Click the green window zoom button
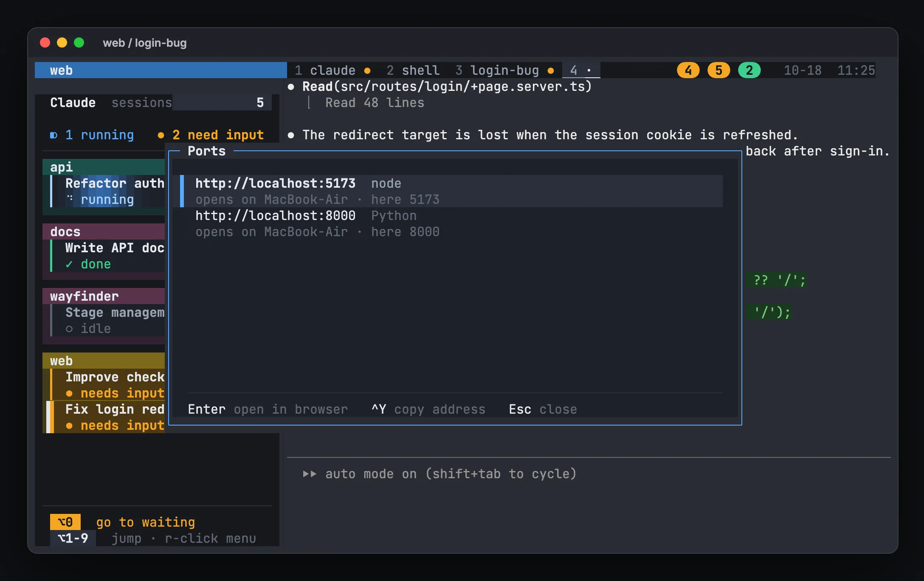Viewport: 924px width, 581px height. click(79, 42)
